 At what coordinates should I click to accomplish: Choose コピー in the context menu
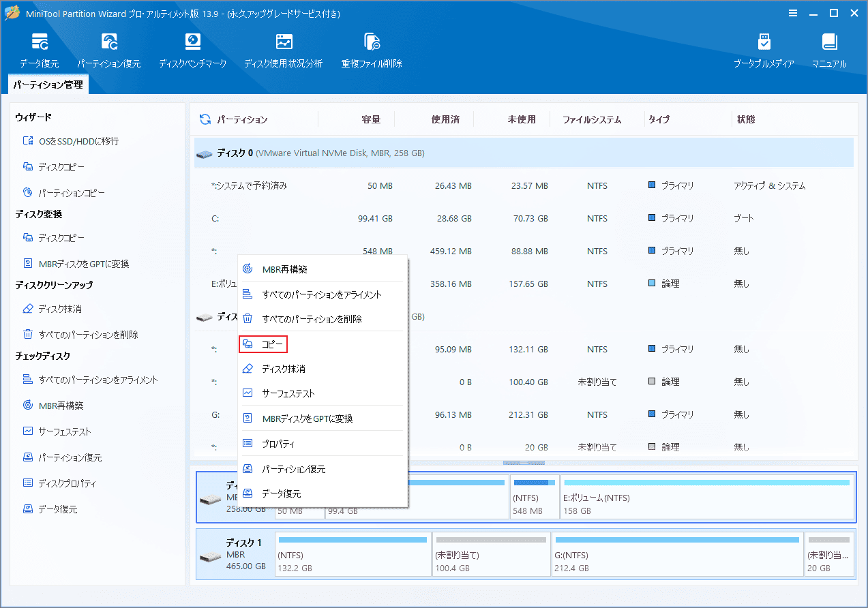323,344
